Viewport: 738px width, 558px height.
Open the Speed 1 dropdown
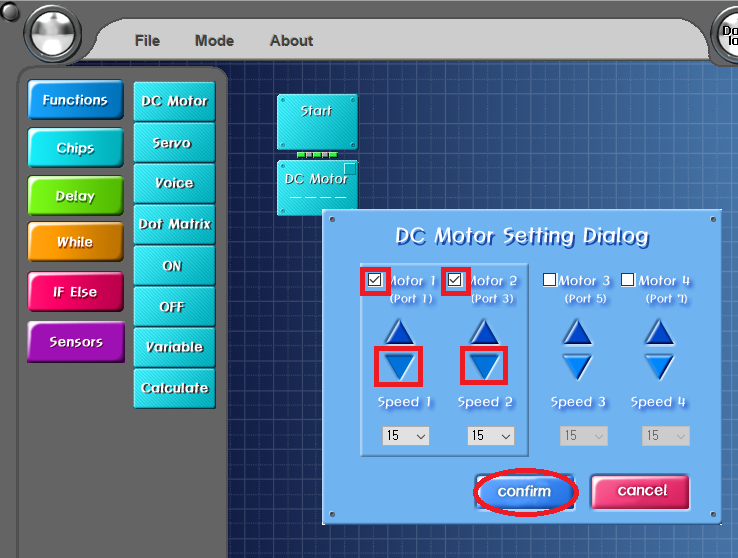406,436
